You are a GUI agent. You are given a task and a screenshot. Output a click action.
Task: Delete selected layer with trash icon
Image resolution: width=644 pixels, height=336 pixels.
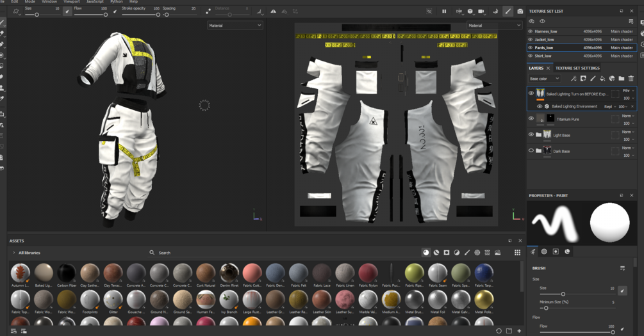(631, 78)
